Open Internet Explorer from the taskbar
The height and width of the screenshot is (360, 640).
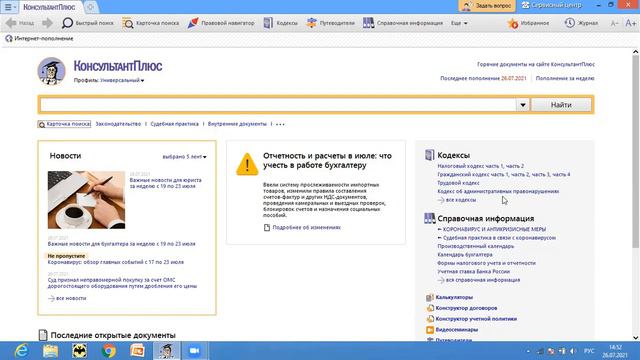tap(21, 351)
